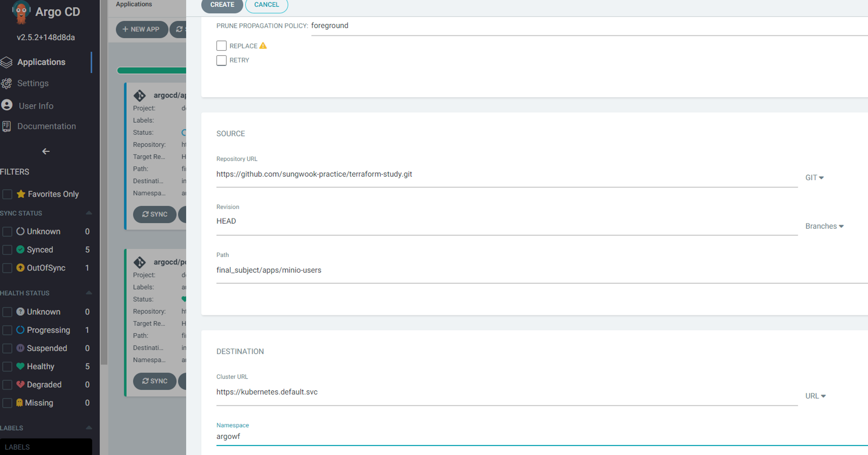The width and height of the screenshot is (868, 455).
Task: Edit the Prune Propagation Policy field
Action: point(589,26)
